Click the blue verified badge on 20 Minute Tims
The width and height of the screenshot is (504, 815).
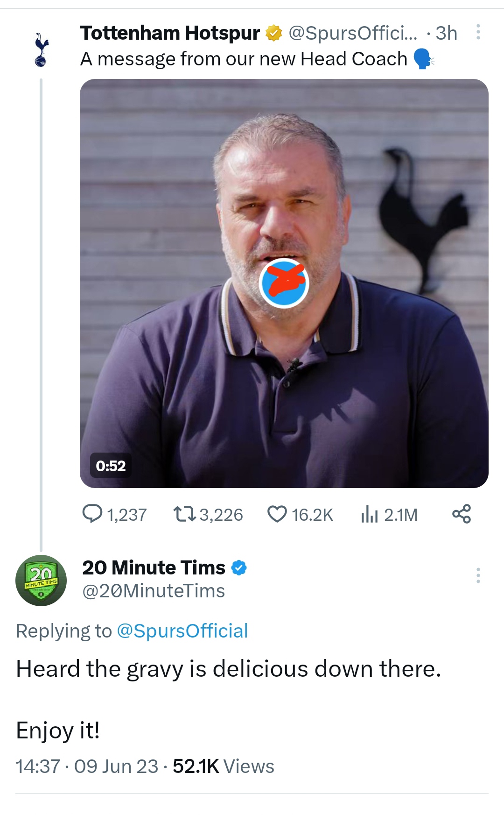coord(239,568)
